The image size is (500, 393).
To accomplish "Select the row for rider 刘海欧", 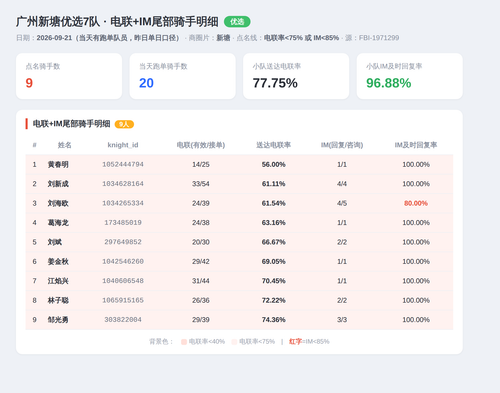I will click(x=239, y=203).
